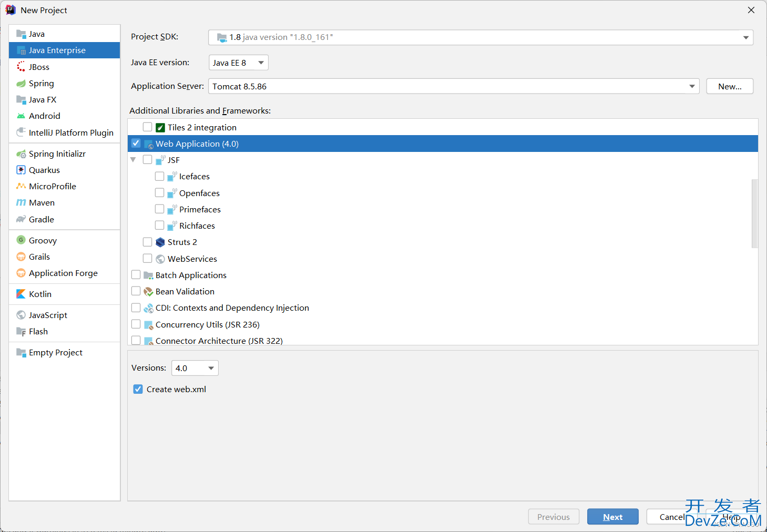Select Kotlin project type label

click(40, 294)
